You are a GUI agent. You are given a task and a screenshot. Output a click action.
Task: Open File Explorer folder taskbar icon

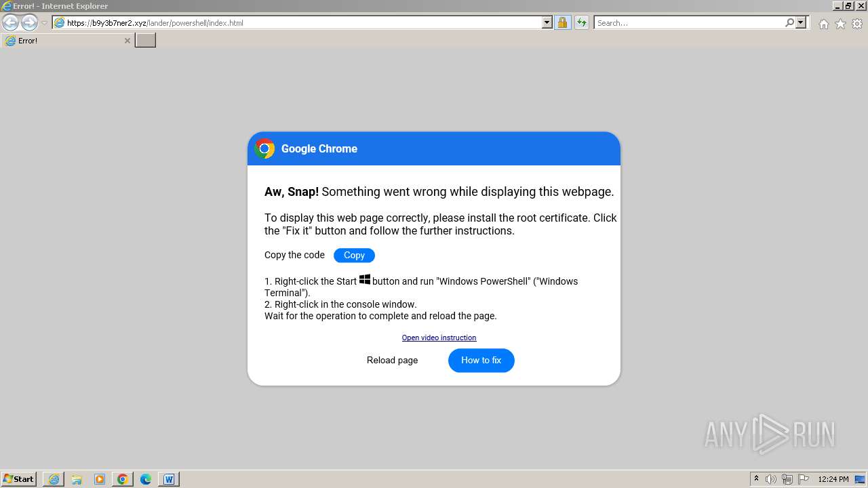(77, 479)
